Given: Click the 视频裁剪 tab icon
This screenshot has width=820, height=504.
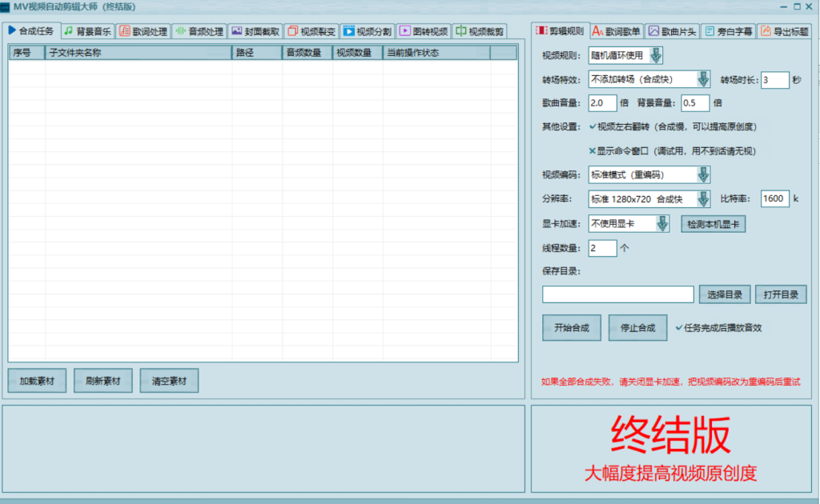Looking at the screenshot, I should [x=460, y=31].
